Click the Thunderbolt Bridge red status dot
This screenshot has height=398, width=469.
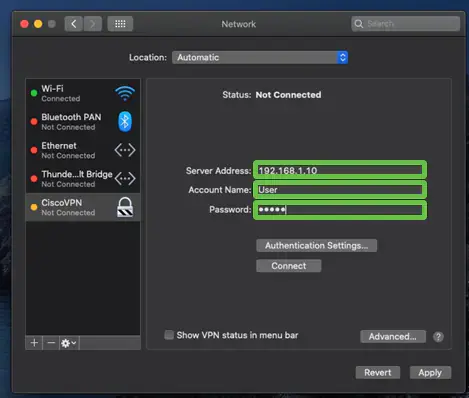click(x=34, y=179)
